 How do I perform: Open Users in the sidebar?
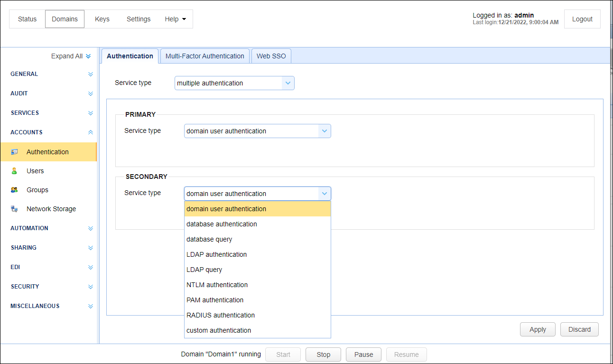tap(48, 171)
